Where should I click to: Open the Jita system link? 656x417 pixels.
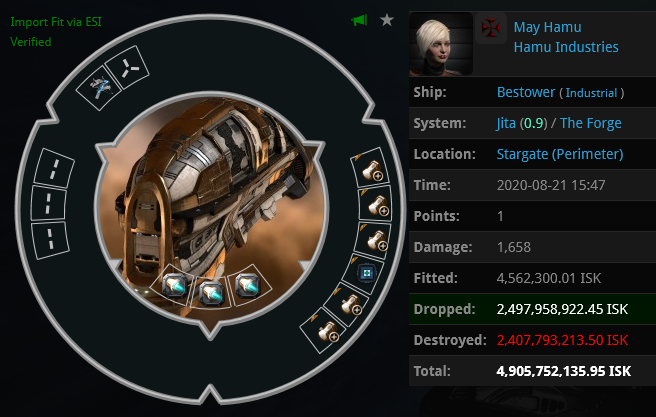click(x=506, y=123)
